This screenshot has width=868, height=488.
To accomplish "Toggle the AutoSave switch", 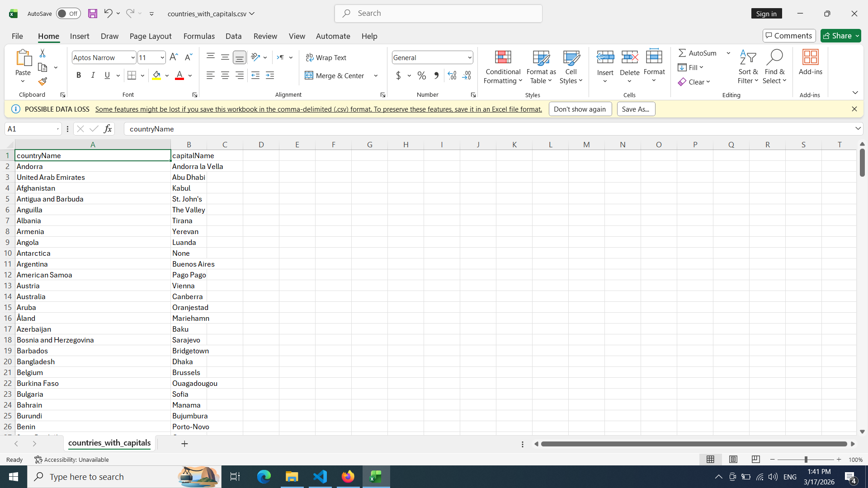I will click(68, 14).
